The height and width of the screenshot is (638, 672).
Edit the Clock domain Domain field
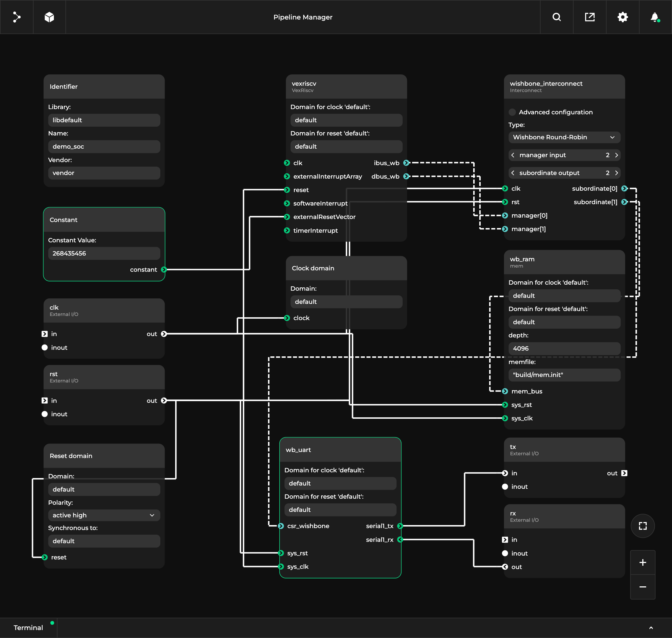(x=346, y=302)
